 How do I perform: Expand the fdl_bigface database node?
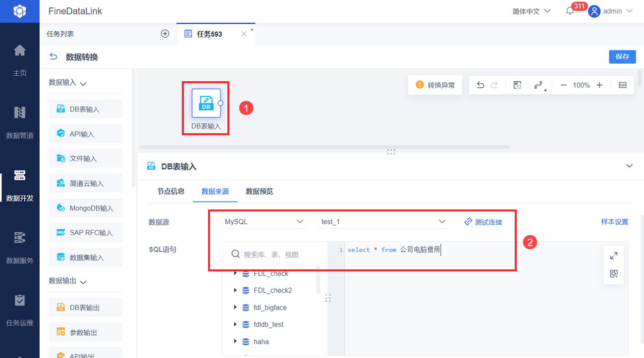[x=235, y=307]
